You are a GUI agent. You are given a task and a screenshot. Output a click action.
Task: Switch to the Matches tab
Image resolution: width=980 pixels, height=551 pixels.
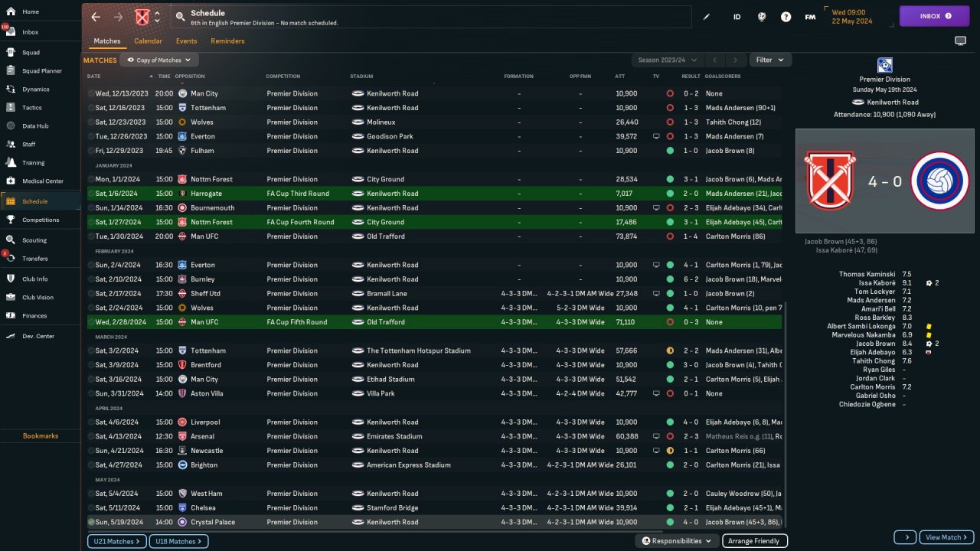(x=107, y=41)
